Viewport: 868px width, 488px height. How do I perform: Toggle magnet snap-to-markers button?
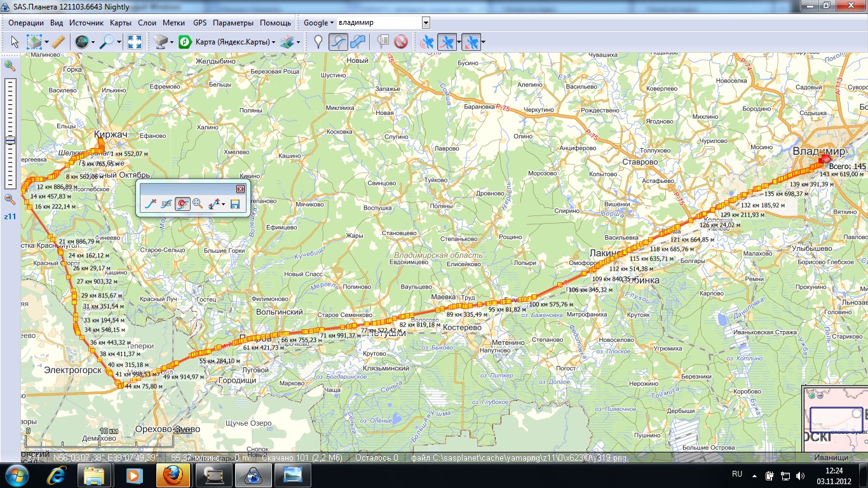[x=182, y=204]
